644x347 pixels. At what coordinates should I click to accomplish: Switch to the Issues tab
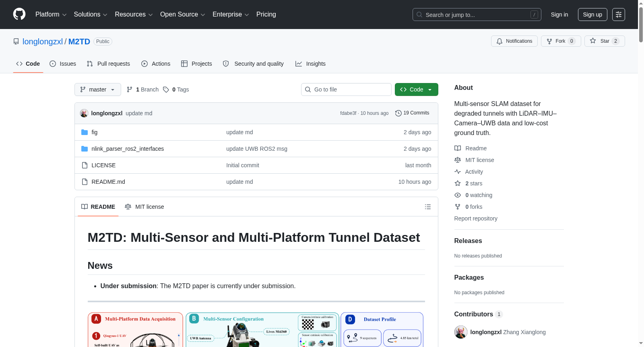click(63, 64)
